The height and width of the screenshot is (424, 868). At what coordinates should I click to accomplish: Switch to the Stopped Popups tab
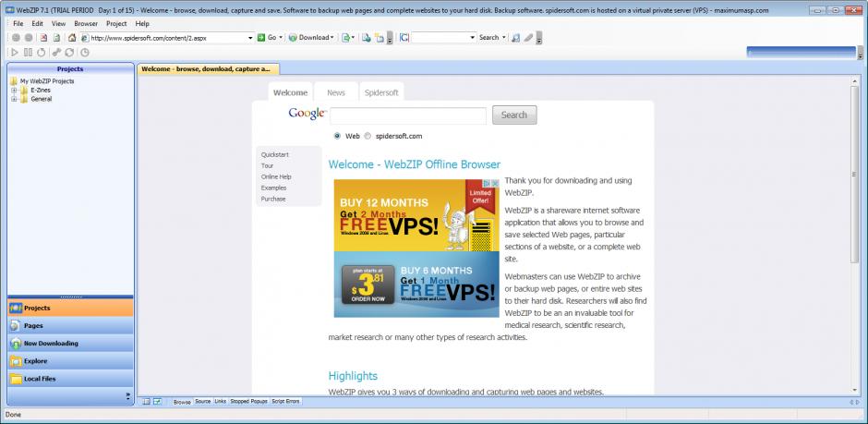(x=249, y=401)
